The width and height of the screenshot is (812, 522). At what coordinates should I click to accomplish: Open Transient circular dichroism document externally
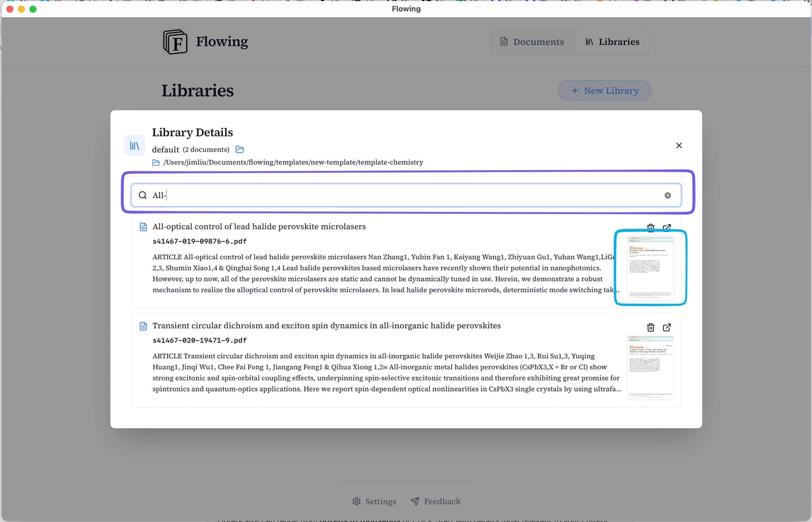click(667, 327)
